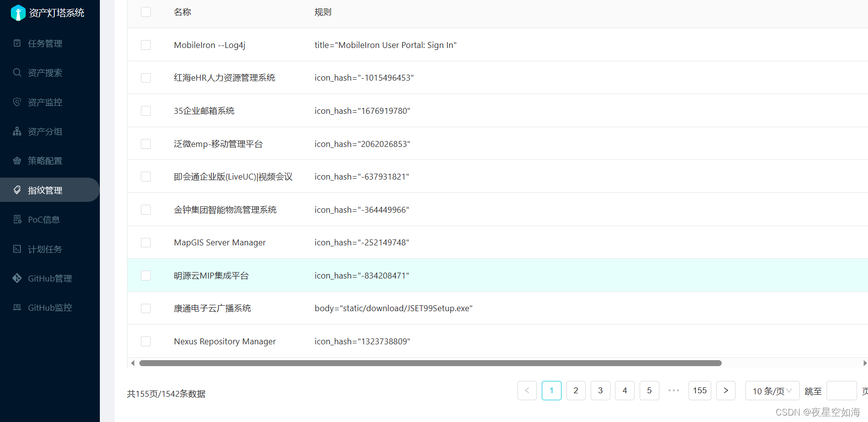Click the 任务管理 clipboard icon
Screen dimensions: 868x422
[17, 43]
